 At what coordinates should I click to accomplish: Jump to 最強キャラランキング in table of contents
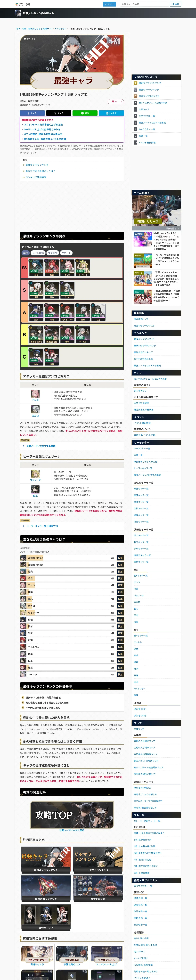[37, 165]
